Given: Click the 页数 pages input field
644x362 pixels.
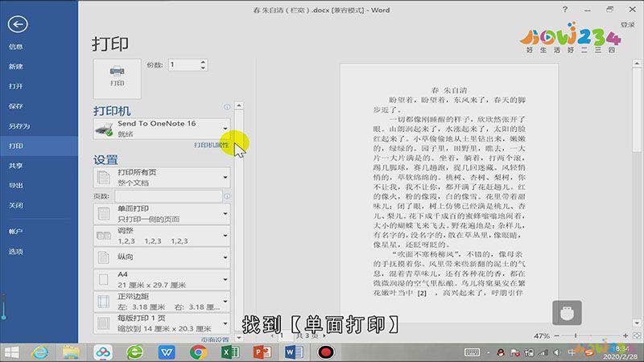Looking at the screenshot, I should pyautogui.click(x=168, y=196).
